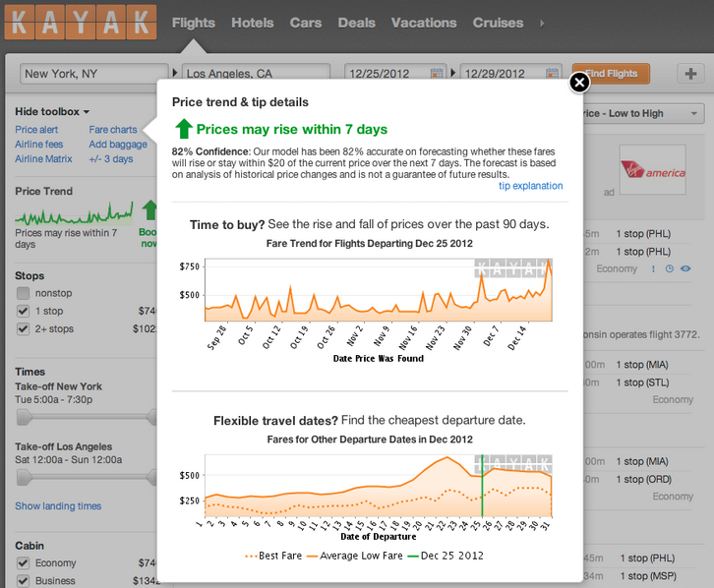This screenshot has height=588, width=714.
Task: Click the eye icon in Economy row
Action: (x=685, y=268)
